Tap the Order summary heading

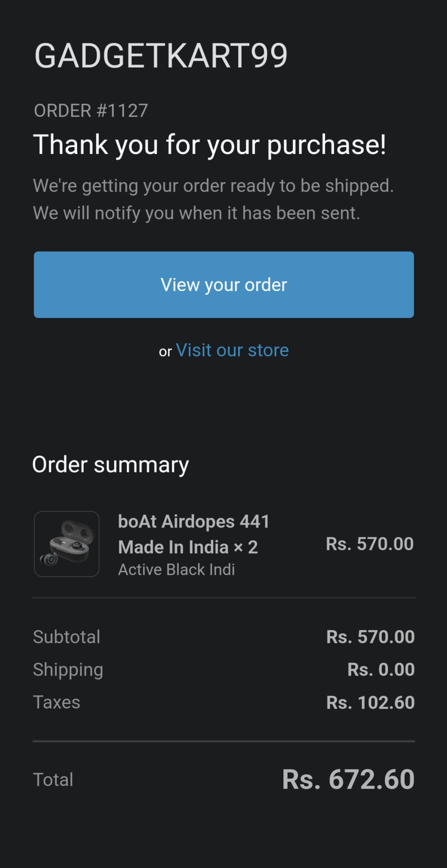110,465
